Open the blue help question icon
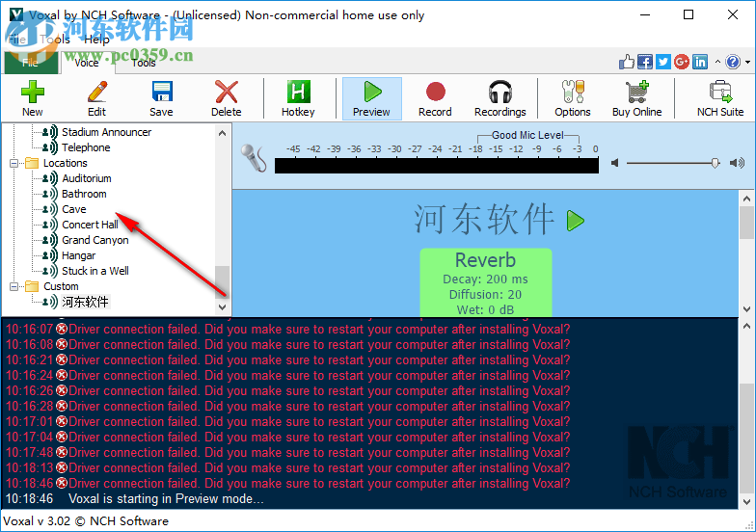Screen dimensions: 756x532 (x=733, y=62)
